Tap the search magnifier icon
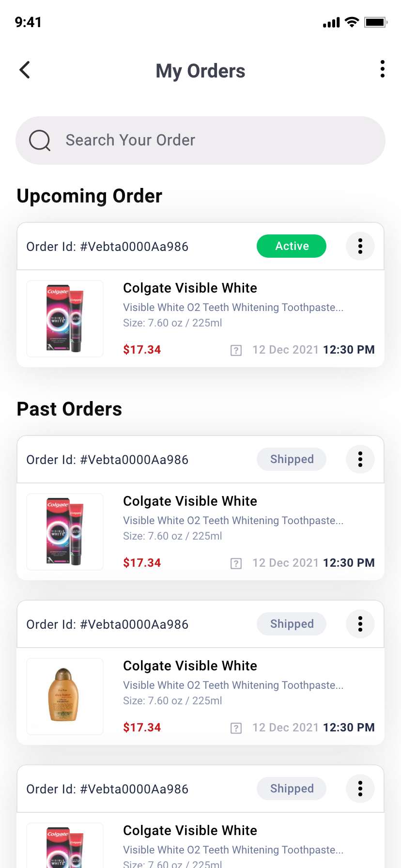The image size is (401, 868). (40, 140)
